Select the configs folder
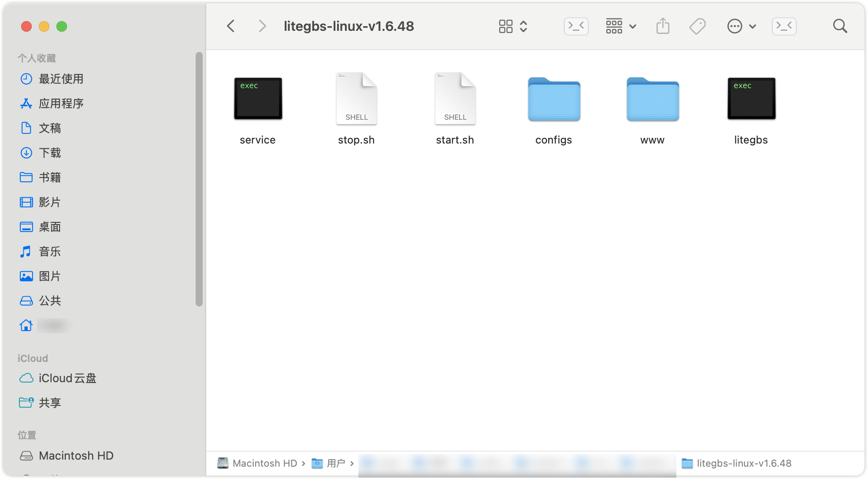 tap(554, 110)
